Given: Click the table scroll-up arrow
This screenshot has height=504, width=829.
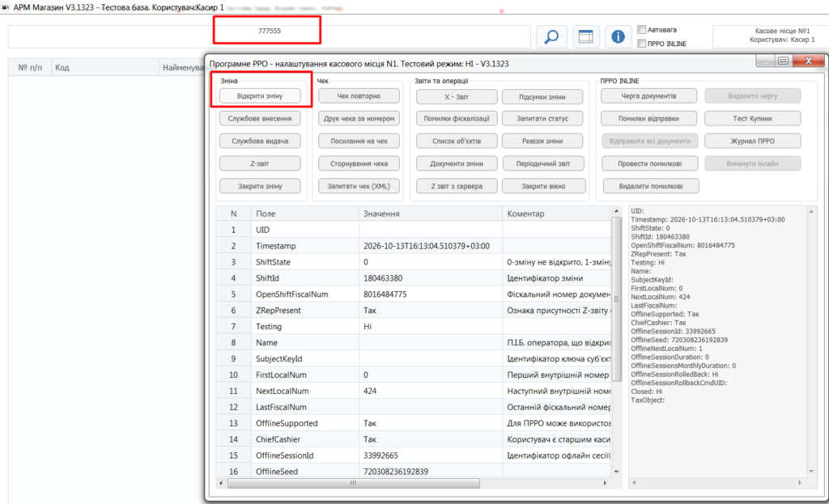Looking at the screenshot, I should (616, 211).
